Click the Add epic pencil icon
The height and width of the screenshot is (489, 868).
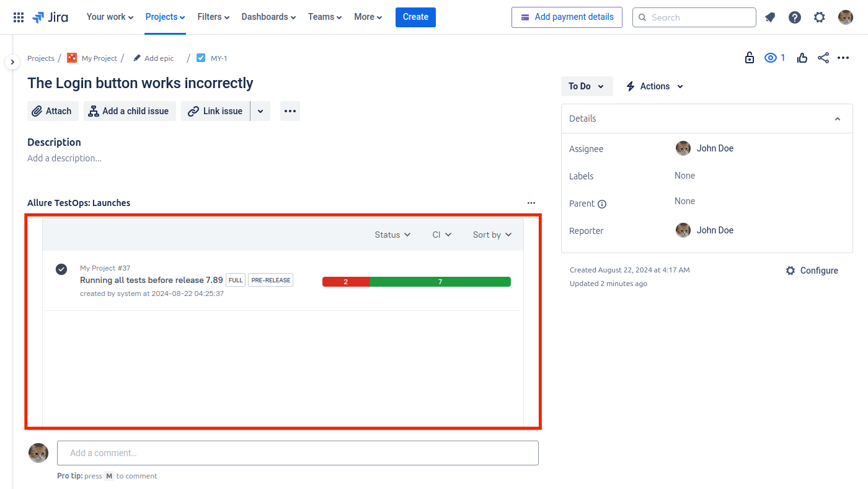pos(137,58)
